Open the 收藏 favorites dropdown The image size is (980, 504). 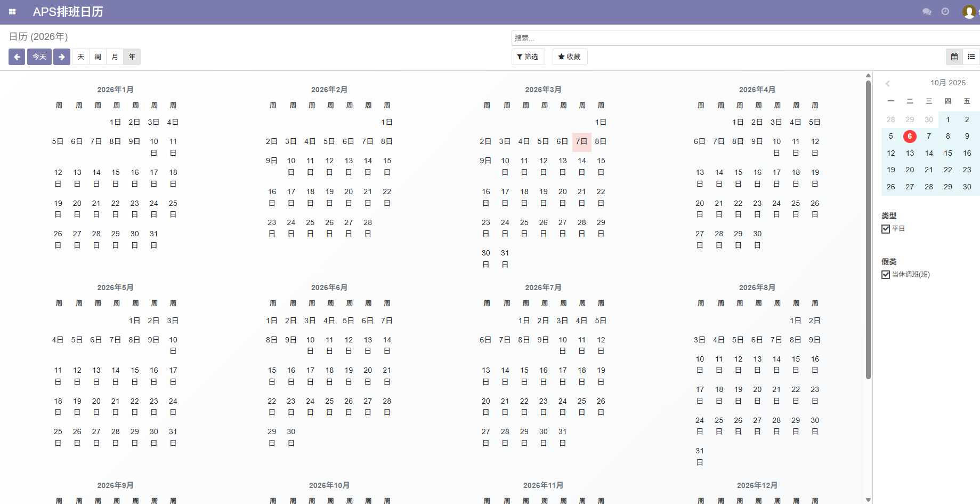[x=570, y=57]
